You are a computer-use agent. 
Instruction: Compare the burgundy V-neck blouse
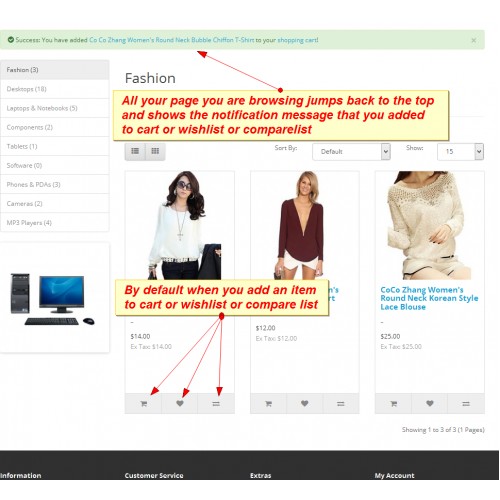click(x=341, y=404)
